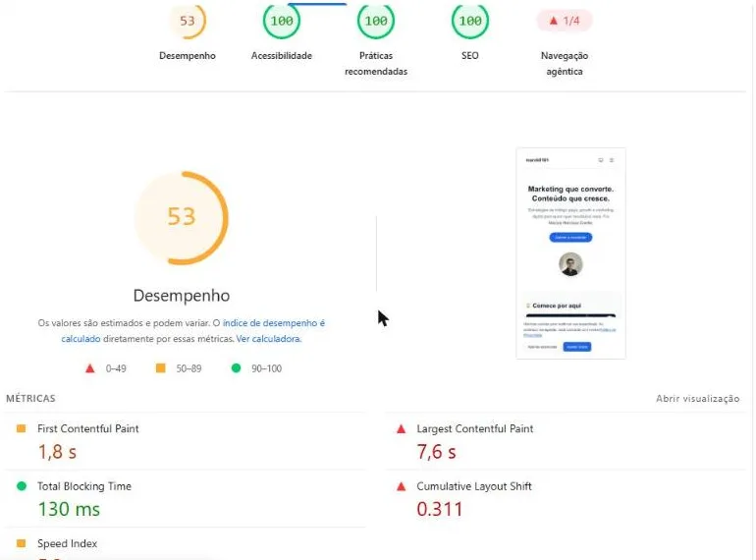The height and width of the screenshot is (560, 756).
Task: Click the Navegação agêntica 1/4 badge
Action: (x=565, y=21)
